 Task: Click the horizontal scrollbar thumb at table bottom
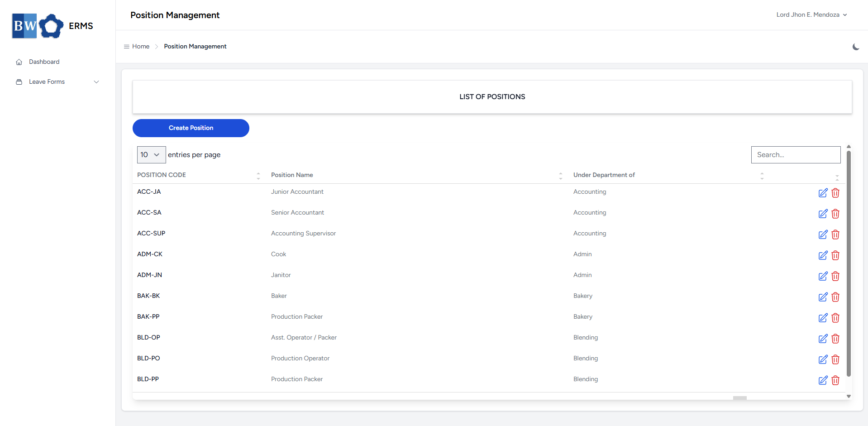pos(740,398)
